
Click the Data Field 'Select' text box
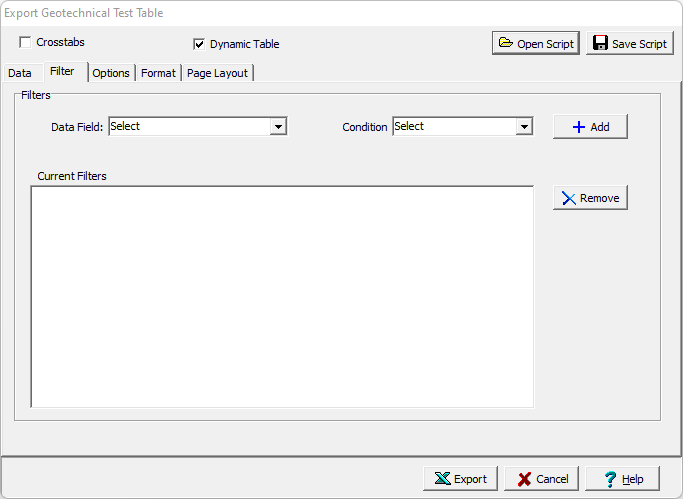coord(189,127)
